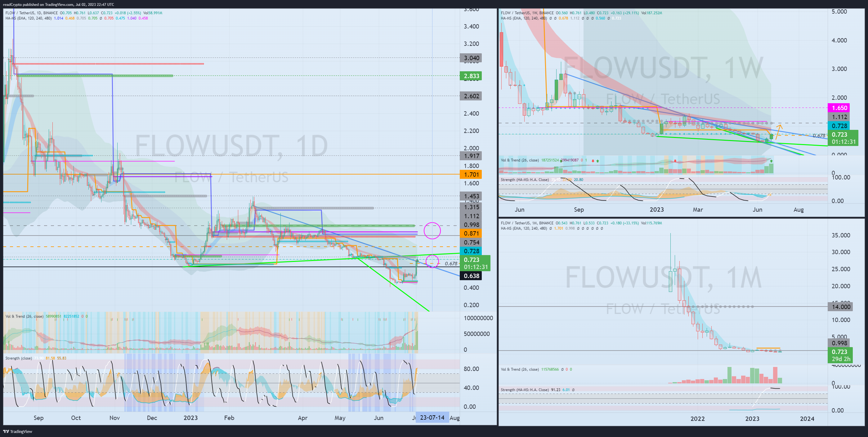Click the Strength (HA-MS) legend in weekly chart
Screen dimensions: 868x437
(x=525, y=179)
